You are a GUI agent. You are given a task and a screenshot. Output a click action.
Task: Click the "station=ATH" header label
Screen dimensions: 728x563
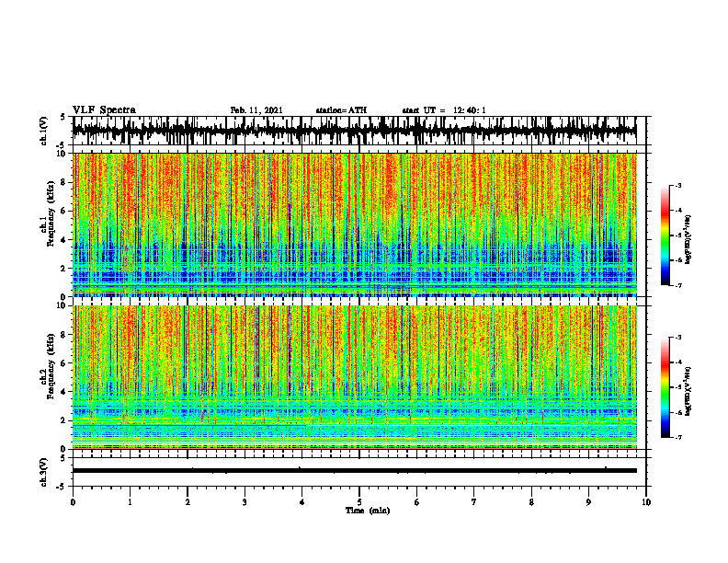(x=341, y=110)
